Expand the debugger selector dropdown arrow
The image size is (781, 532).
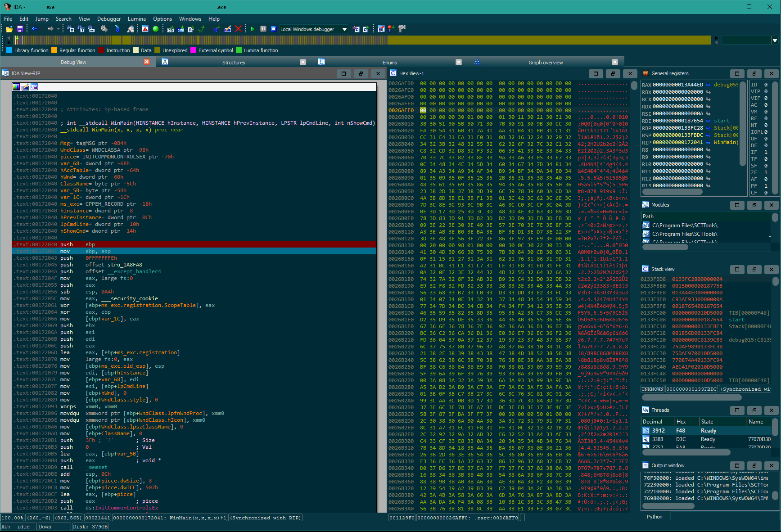pyautogui.click(x=344, y=29)
